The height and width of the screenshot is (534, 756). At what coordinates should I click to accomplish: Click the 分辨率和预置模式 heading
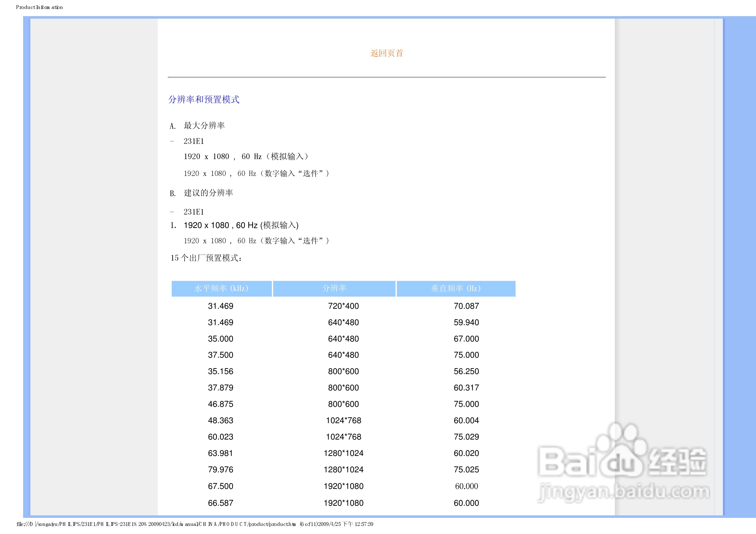204,99
